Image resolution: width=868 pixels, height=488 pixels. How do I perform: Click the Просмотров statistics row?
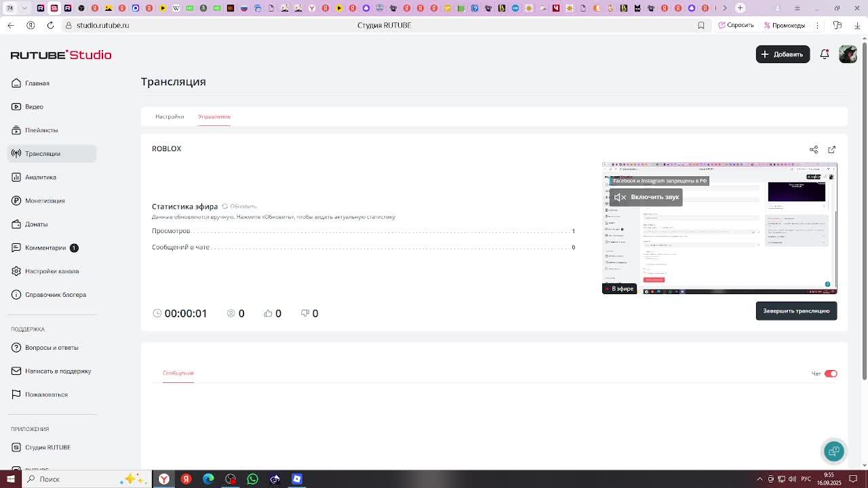coord(363,231)
